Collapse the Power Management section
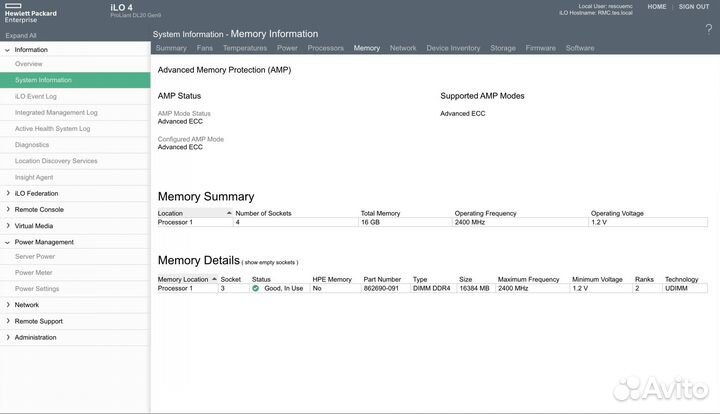Screen dimensions: 720x414 (7, 242)
